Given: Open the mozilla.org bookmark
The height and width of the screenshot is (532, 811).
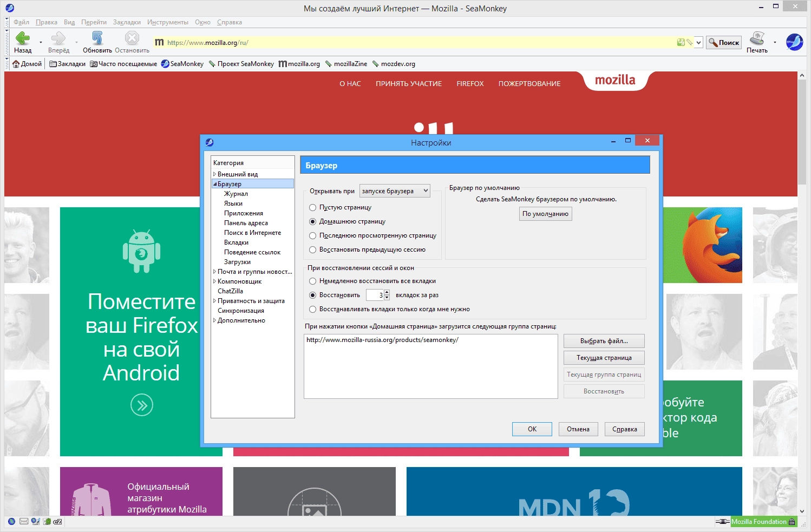Looking at the screenshot, I should tap(299, 64).
